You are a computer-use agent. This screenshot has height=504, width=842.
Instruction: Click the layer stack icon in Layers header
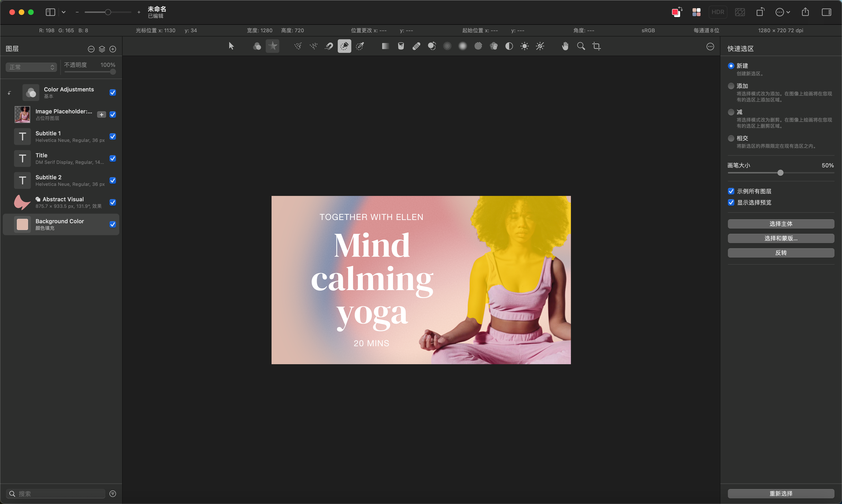click(102, 49)
